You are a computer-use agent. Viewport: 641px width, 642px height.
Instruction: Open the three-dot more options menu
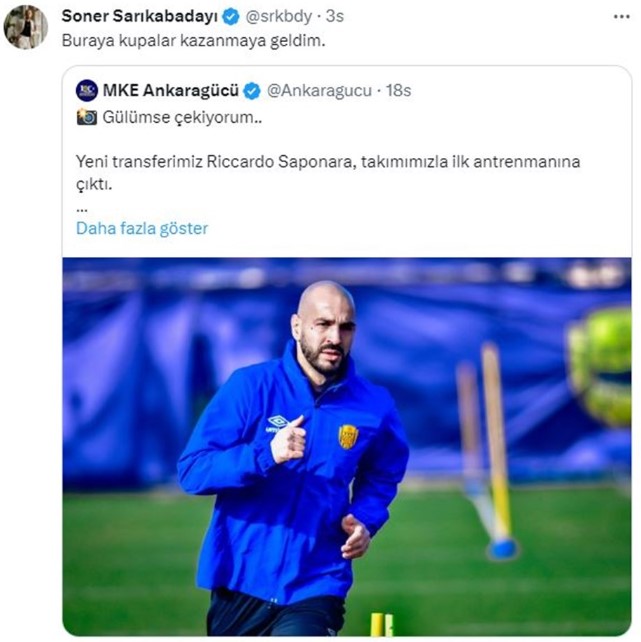[622, 17]
